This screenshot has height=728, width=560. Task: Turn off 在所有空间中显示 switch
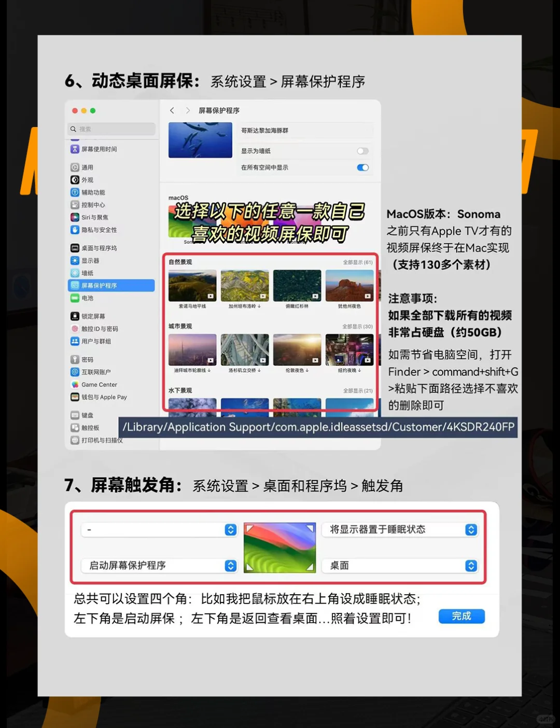pyautogui.click(x=362, y=167)
